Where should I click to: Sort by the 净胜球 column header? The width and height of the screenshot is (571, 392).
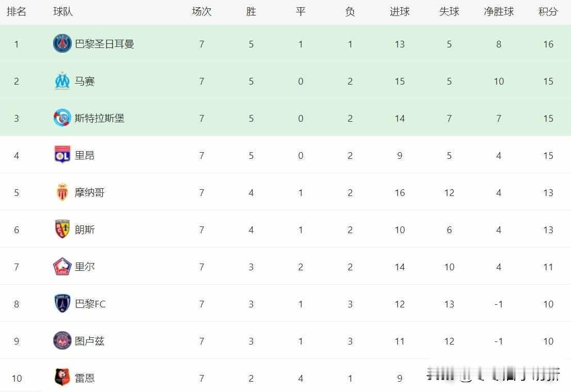pos(498,12)
